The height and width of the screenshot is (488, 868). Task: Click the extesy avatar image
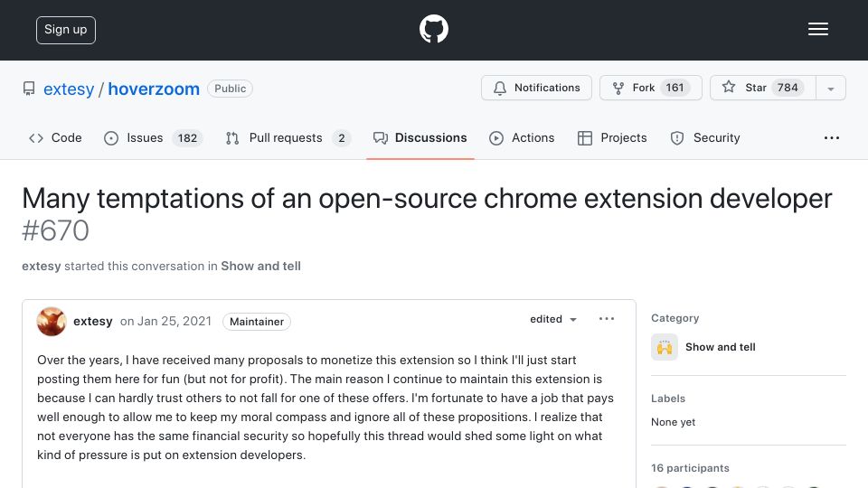(x=52, y=322)
